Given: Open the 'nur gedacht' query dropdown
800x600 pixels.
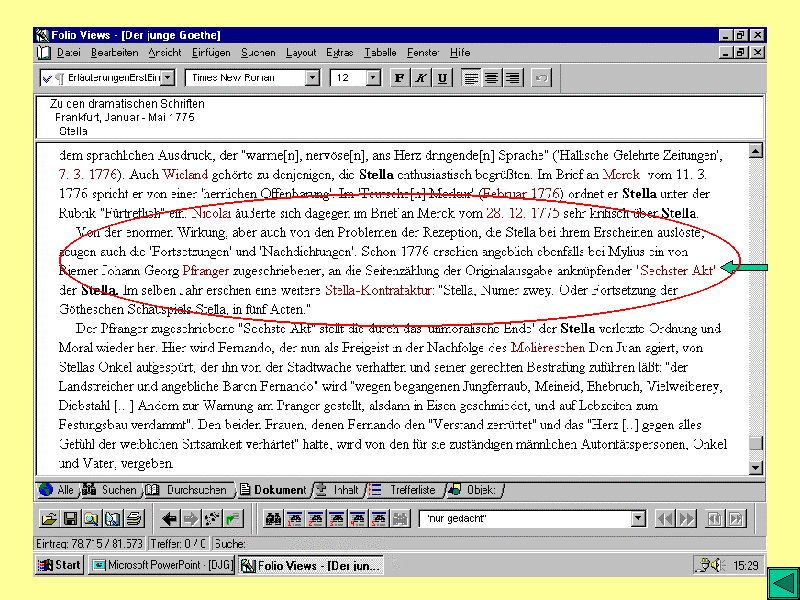Looking at the screenshot, I should tap(638, 518).
